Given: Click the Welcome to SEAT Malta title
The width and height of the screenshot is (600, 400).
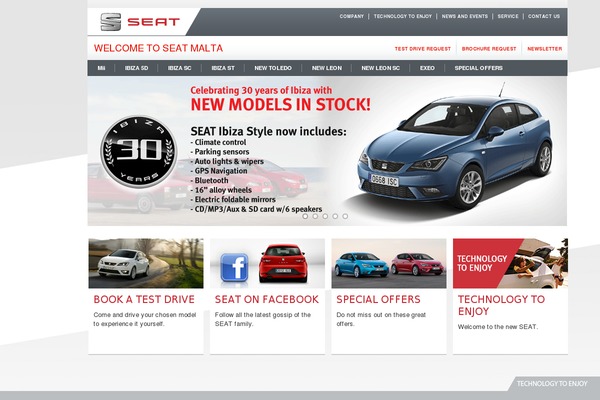Looking at the screenshot, I should (x=158, y=48).
